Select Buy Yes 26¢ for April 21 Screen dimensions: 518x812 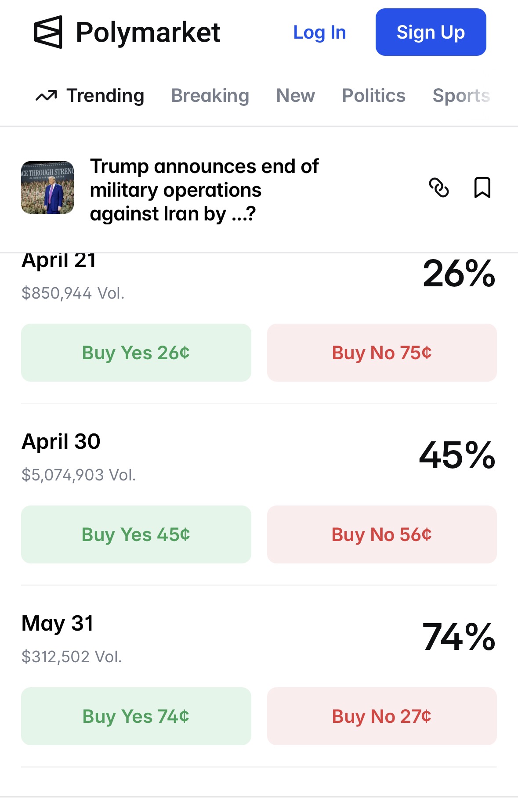coord(136,353)
